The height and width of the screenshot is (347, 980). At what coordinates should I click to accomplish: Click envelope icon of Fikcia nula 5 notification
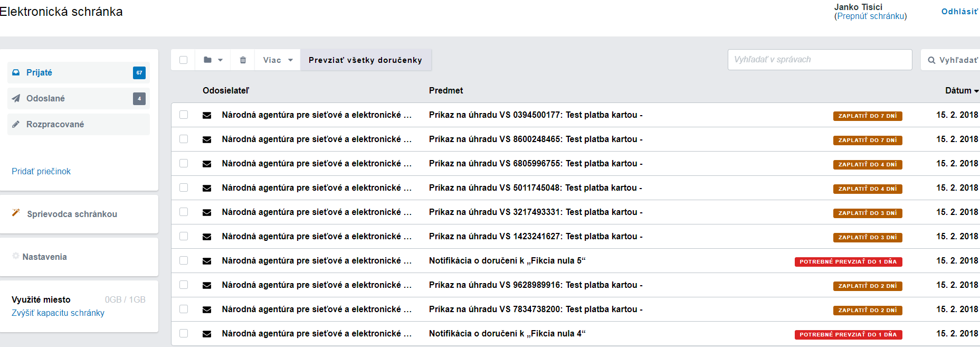(x=207, y=261)
